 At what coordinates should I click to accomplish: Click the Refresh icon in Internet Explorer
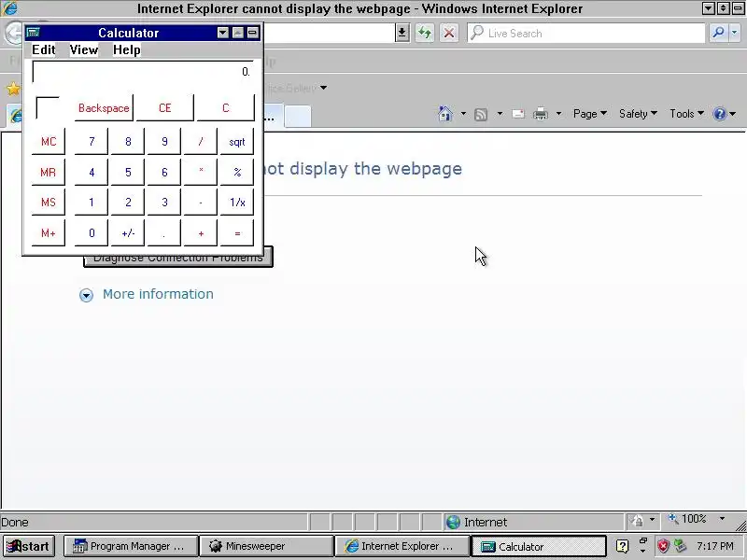[424, 33]
